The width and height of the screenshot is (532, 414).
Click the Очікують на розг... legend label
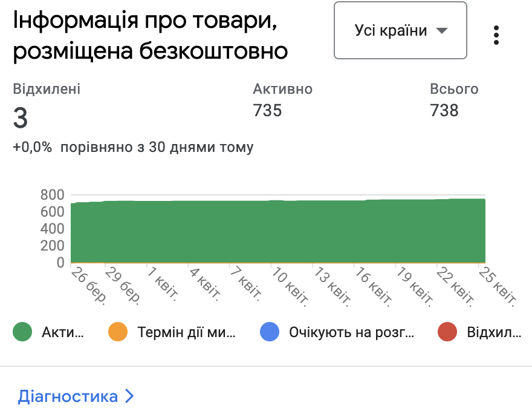[352, 332]
